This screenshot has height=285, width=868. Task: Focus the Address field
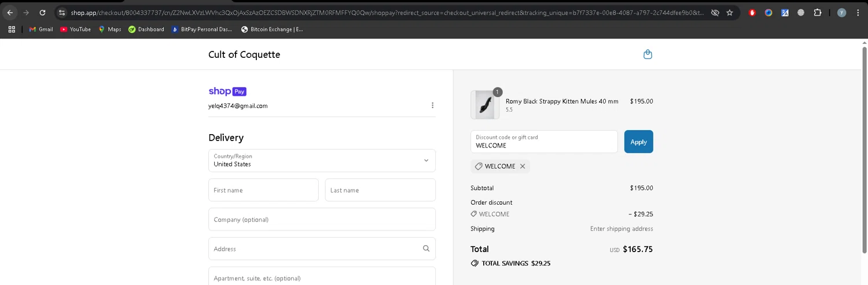[x=322, y=249]
